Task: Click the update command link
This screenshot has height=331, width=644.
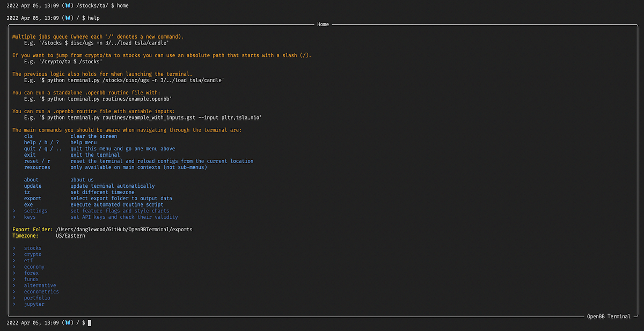Action: (32, 186)
